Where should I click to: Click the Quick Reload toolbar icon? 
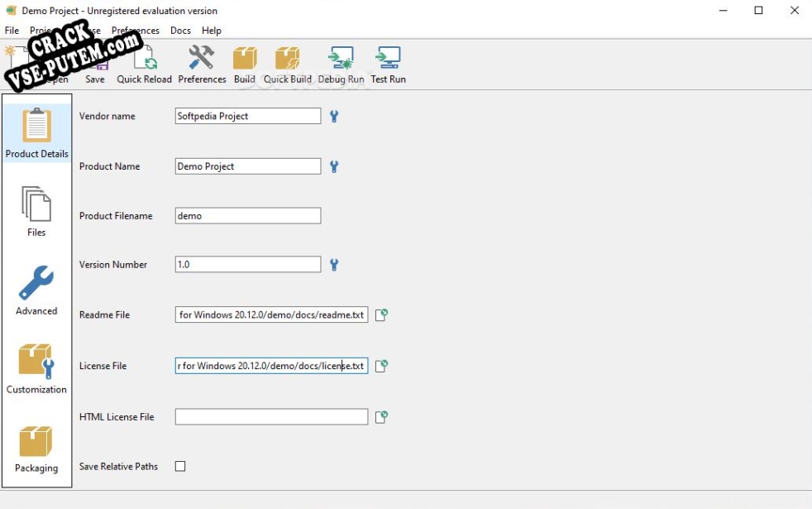tap(144, 65)
